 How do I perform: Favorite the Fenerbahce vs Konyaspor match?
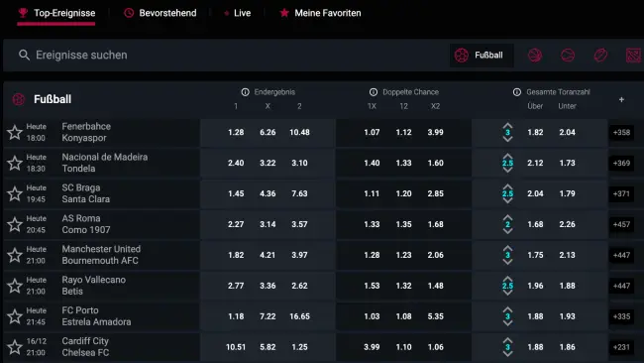coord(15,132)
